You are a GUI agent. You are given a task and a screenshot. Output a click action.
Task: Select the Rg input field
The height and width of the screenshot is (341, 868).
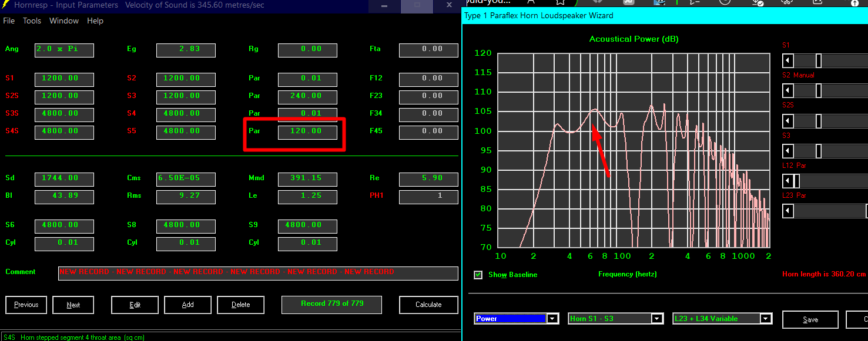click(307, 50)
